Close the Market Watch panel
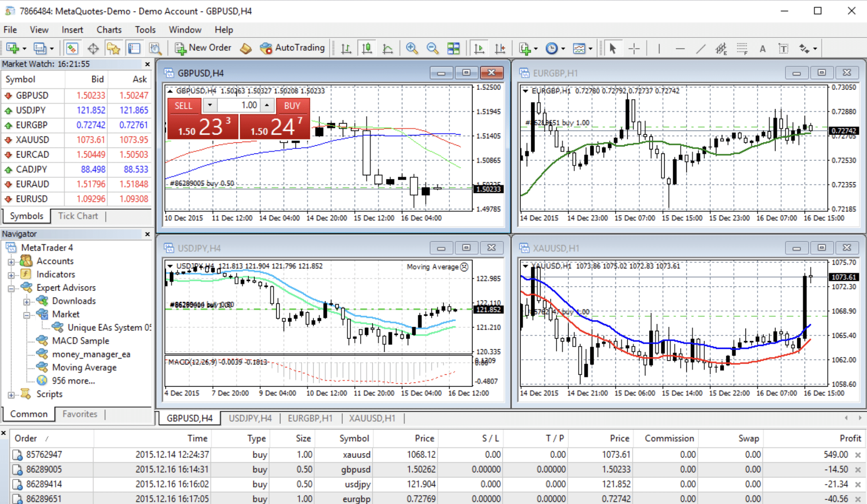 coord(147,64)
